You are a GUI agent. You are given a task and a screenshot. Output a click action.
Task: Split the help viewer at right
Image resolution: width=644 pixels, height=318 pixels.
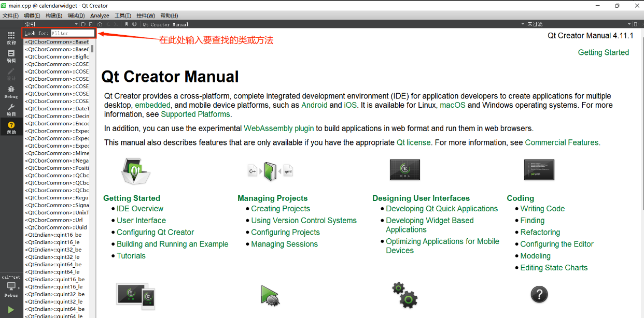pyautogui.click(x=636, y=24)
